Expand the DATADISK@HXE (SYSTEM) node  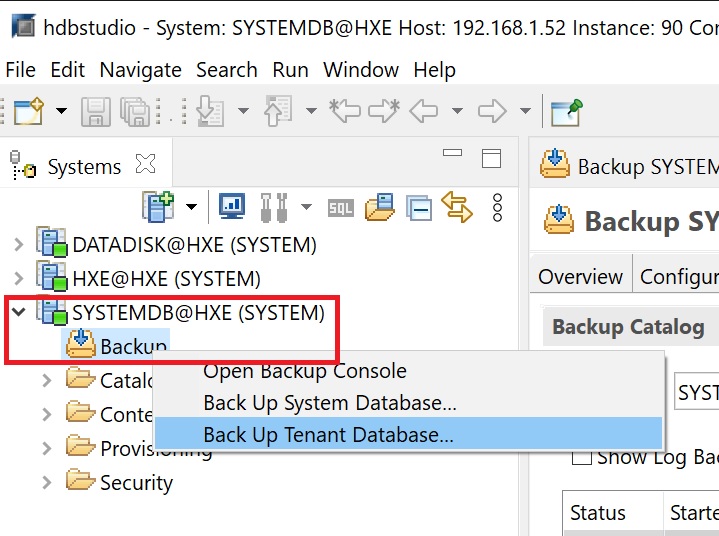click(18, 244)
